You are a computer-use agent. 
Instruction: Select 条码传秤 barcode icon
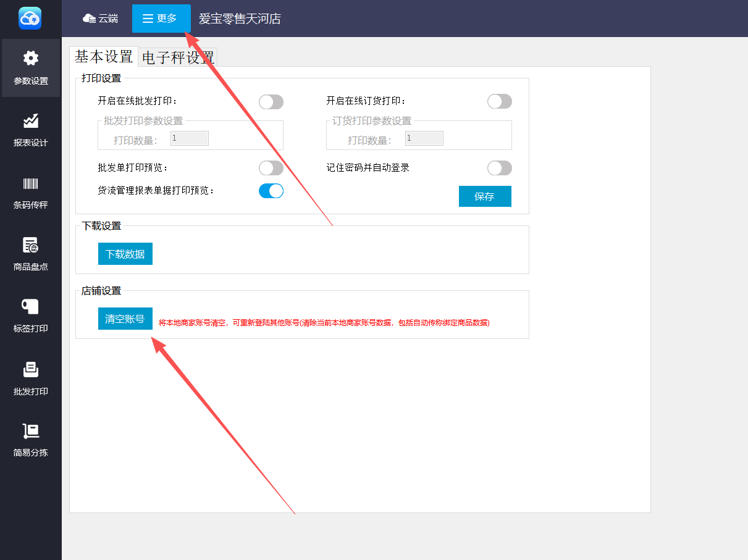pos(30,183)
